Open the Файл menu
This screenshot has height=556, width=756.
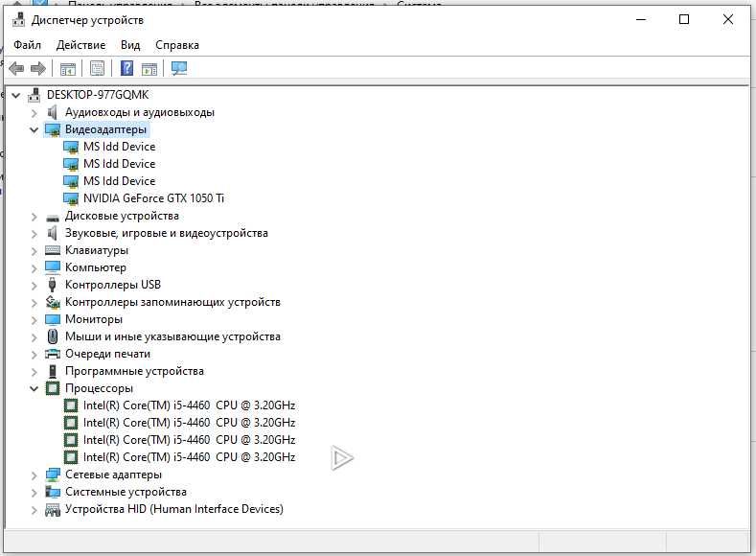[27, 45]
